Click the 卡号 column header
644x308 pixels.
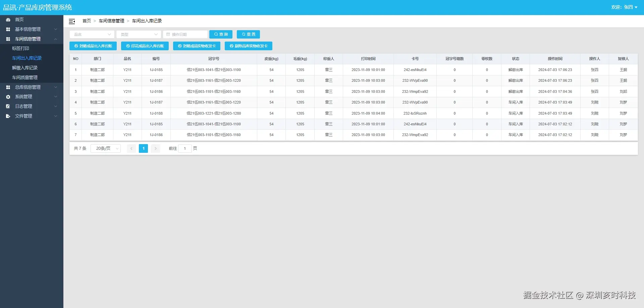(x=415, y=59)
